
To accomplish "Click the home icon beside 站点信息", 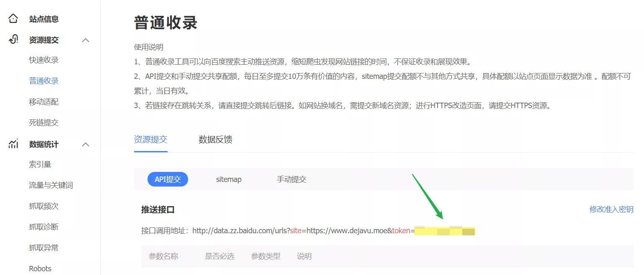I will 13,19.
